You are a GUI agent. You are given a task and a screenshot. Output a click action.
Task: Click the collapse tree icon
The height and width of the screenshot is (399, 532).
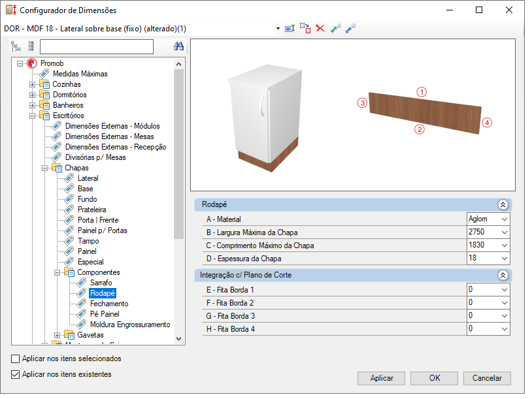click(31, 46)
